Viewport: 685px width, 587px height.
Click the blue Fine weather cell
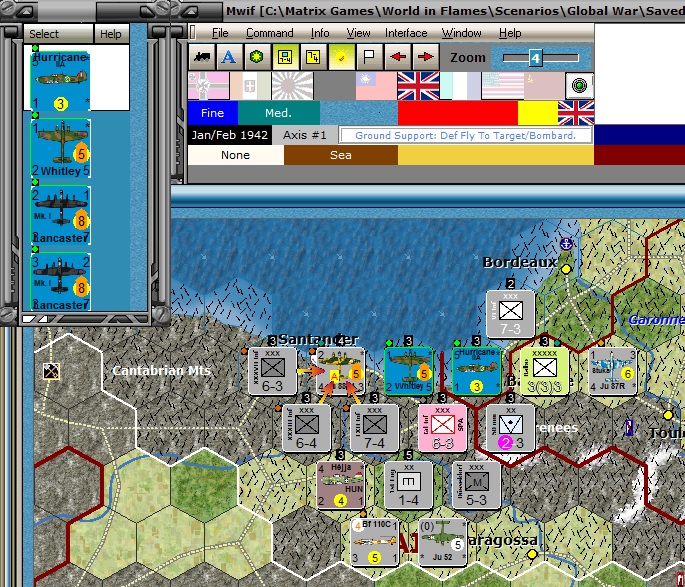click(213, 113)
